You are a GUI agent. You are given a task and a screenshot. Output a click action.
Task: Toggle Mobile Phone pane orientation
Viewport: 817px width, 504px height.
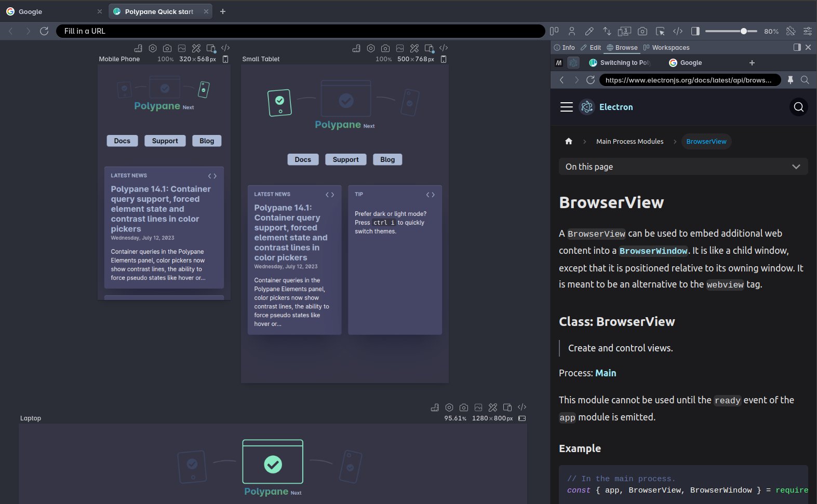225,59
